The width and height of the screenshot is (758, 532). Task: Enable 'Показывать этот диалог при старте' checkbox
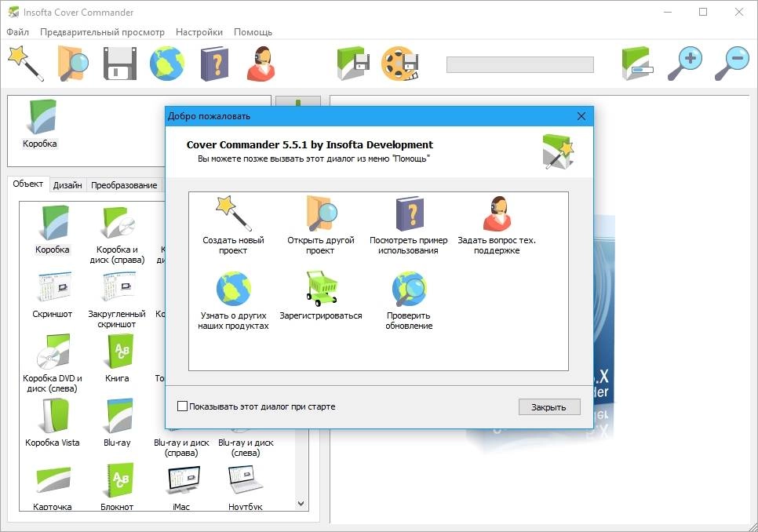tap(182, 406)
